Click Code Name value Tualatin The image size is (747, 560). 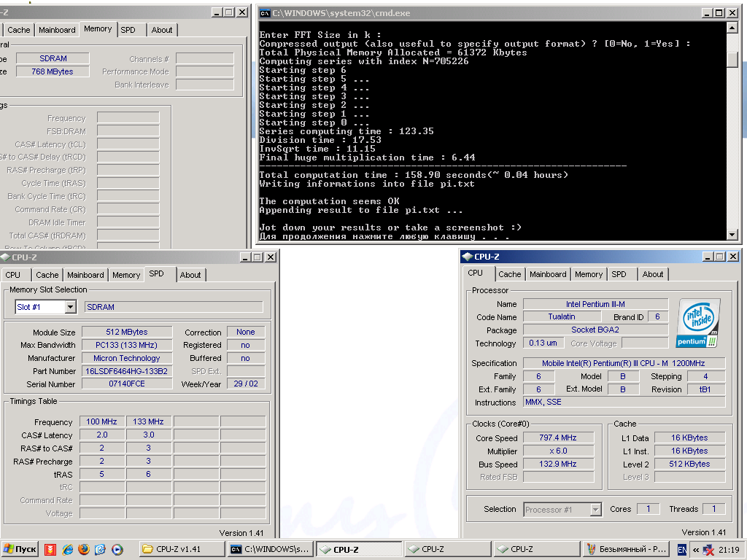(562, 316)
